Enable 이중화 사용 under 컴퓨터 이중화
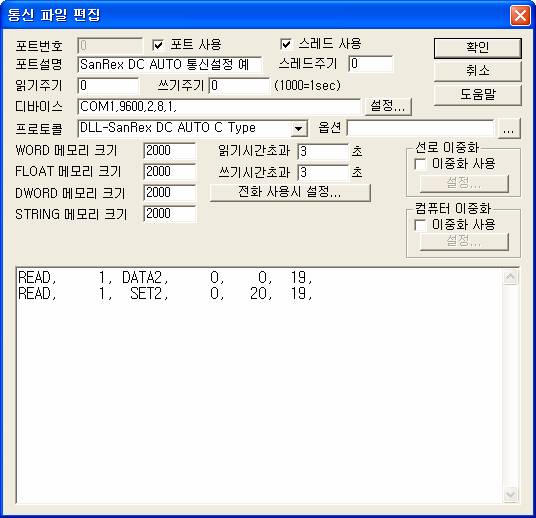The height and width of the screenshot is (518, 536). pos(420,225)
